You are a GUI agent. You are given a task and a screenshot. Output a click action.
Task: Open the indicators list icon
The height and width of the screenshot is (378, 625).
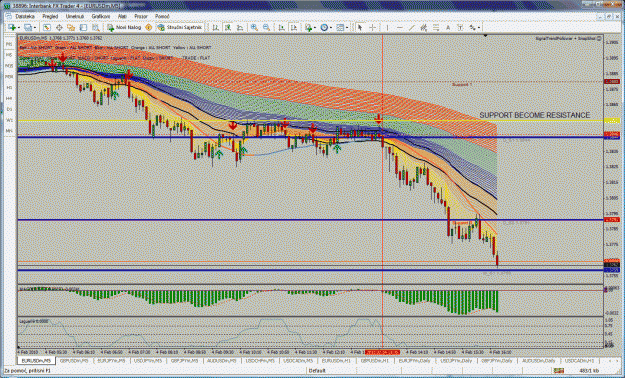[308, 28]
